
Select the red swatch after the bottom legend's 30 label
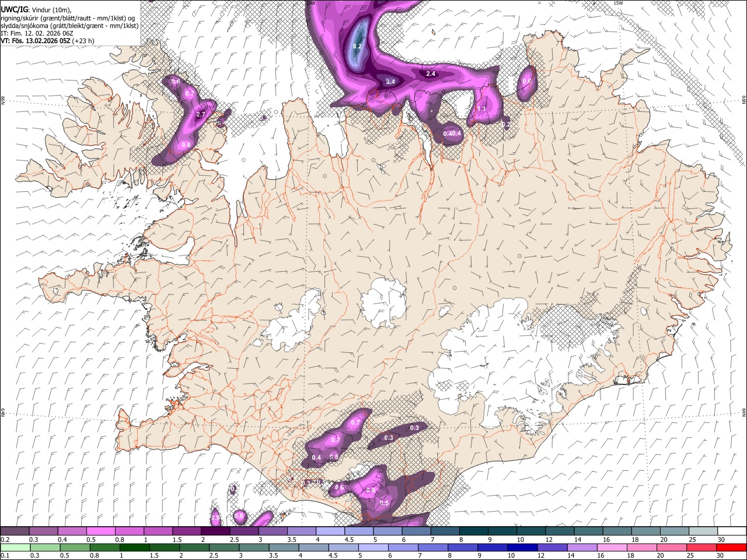(x=731, y=548)
